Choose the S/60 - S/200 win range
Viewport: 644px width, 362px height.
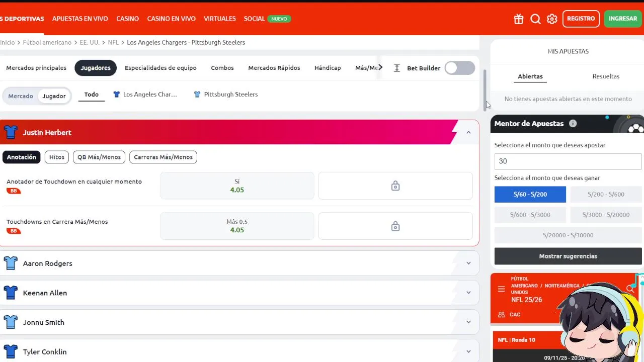point(530,194)
